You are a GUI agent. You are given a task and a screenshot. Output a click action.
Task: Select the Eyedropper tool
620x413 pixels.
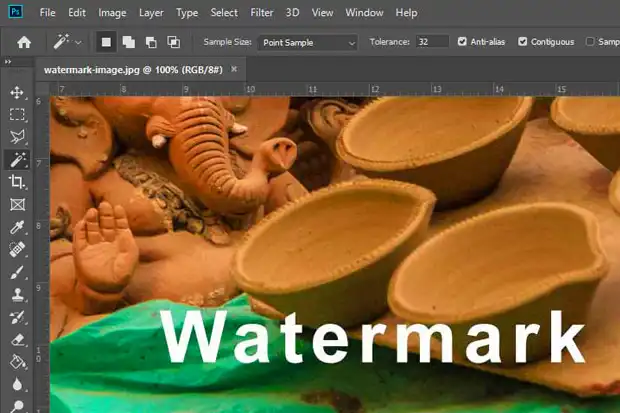(x=17, y=227)
